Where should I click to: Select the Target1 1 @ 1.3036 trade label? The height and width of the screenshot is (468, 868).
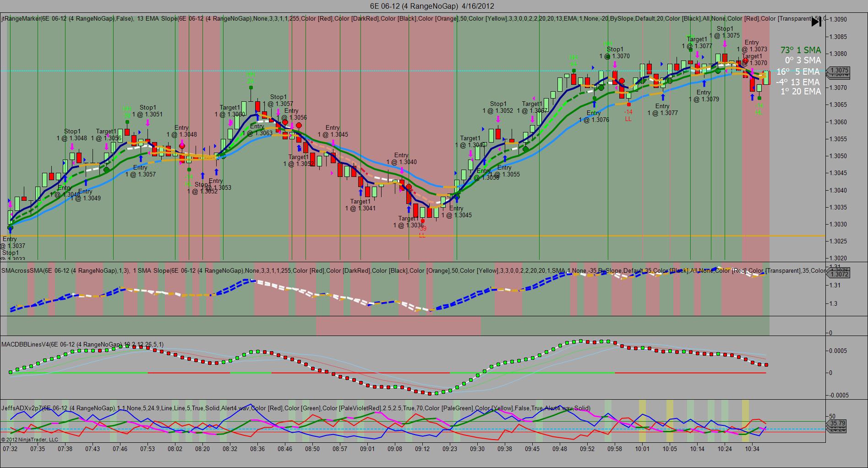click(x=409, y=222)
